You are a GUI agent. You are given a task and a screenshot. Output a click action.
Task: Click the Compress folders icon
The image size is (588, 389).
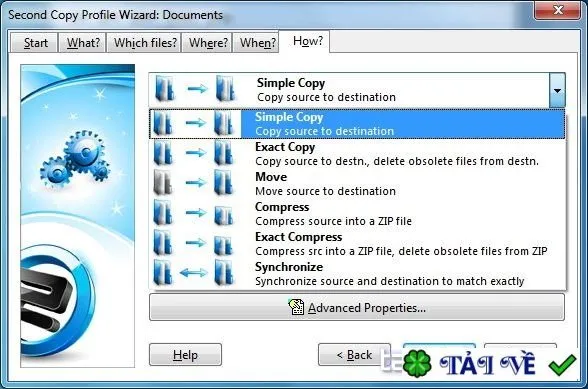[x=195, y=213]
